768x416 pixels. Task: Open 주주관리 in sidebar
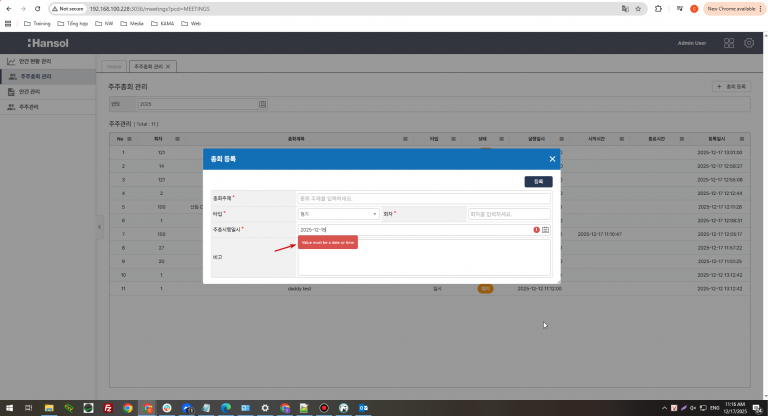(48, 107)
